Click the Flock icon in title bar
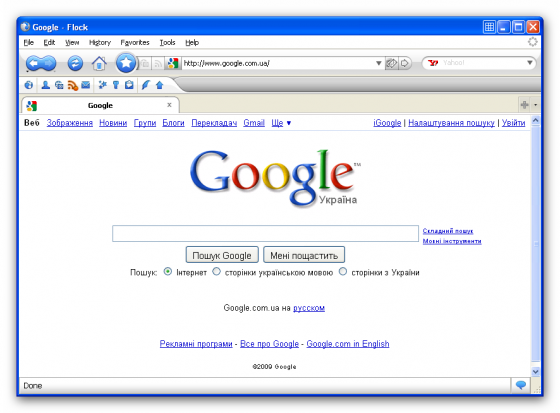Viewport: 560px width, 413px height. pos(25,27)
